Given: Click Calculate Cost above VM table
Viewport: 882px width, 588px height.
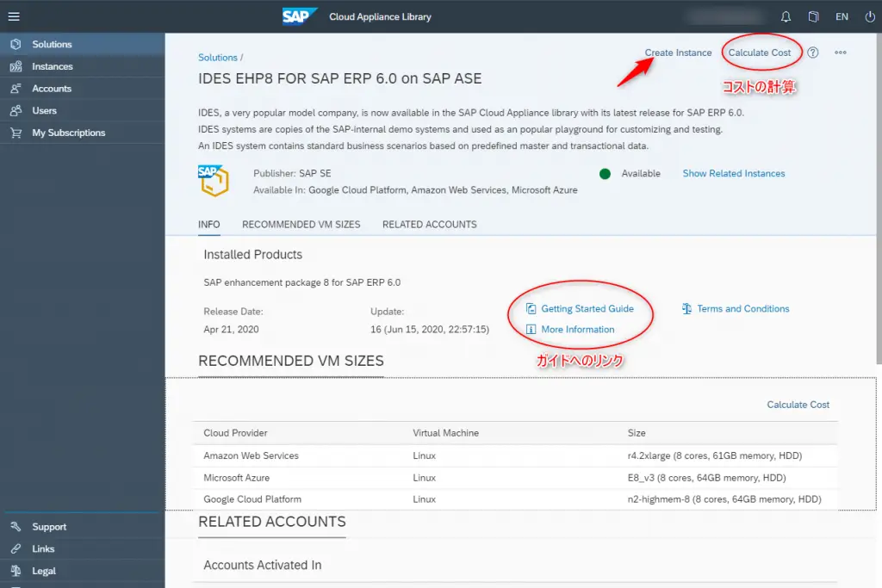Looking at the screenshot, I should [798, 405].
